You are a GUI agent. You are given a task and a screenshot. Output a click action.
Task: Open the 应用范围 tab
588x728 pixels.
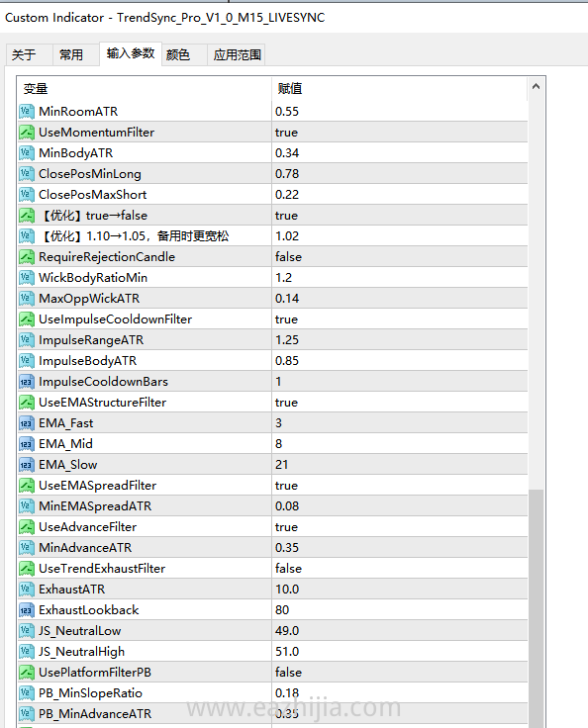point(237,55)
